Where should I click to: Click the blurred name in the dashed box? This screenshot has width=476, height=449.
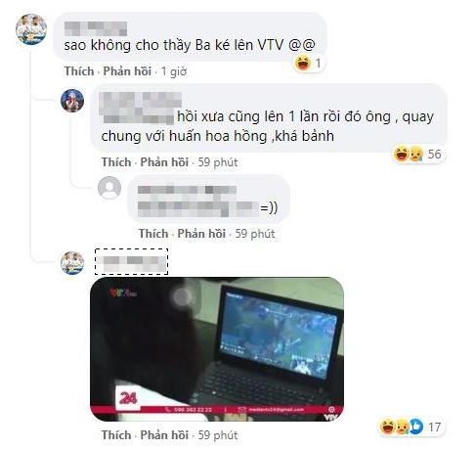coord(131,261)
